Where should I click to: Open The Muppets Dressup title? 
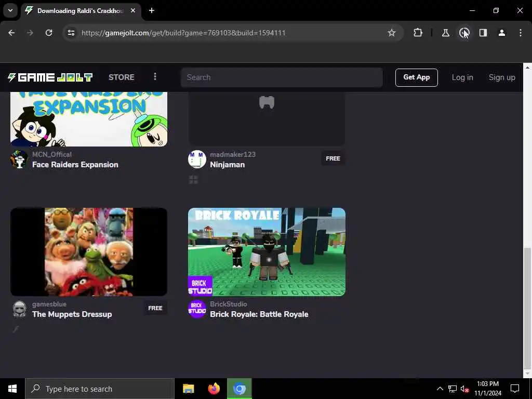[x=72, y=314]
